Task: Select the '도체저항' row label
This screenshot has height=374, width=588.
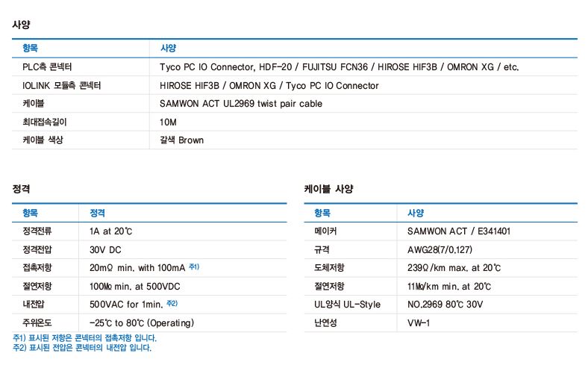Action: pos(329,268)
